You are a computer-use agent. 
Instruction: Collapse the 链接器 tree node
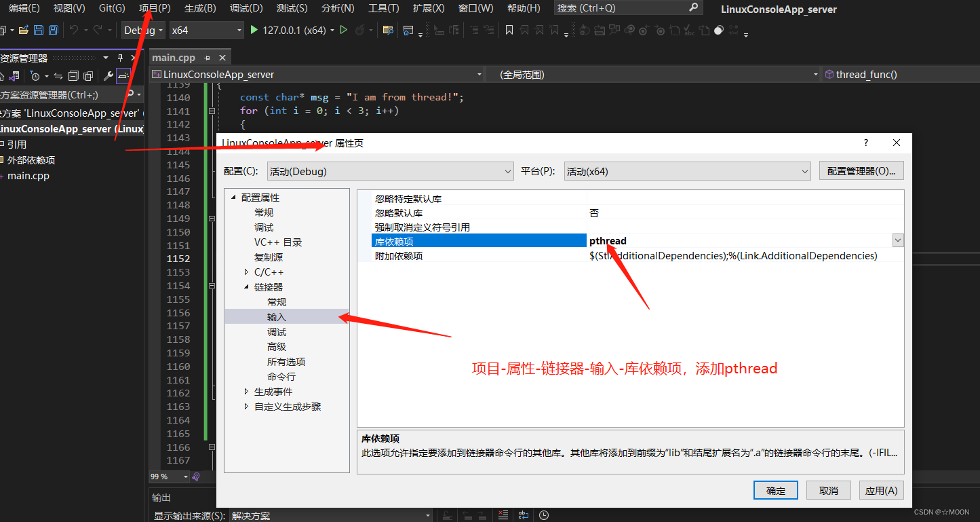pos(246,287)
